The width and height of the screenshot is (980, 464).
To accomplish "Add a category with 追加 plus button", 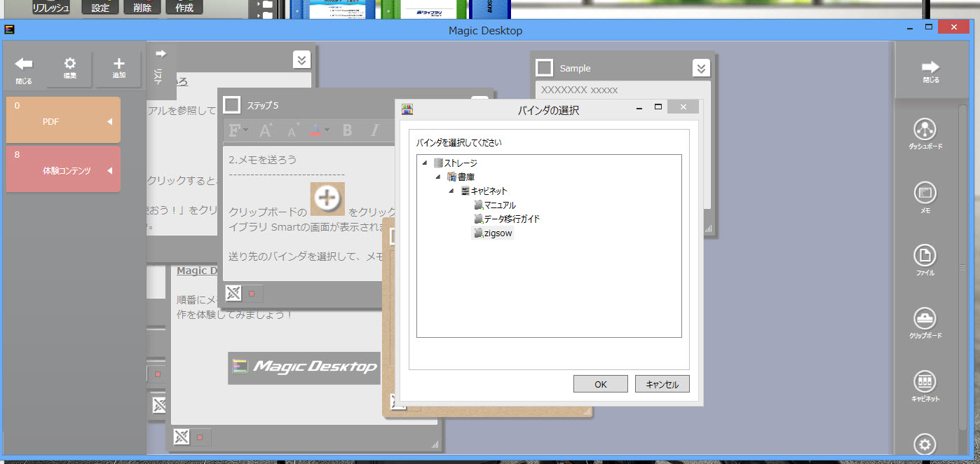I will click(x=119, y=69).
